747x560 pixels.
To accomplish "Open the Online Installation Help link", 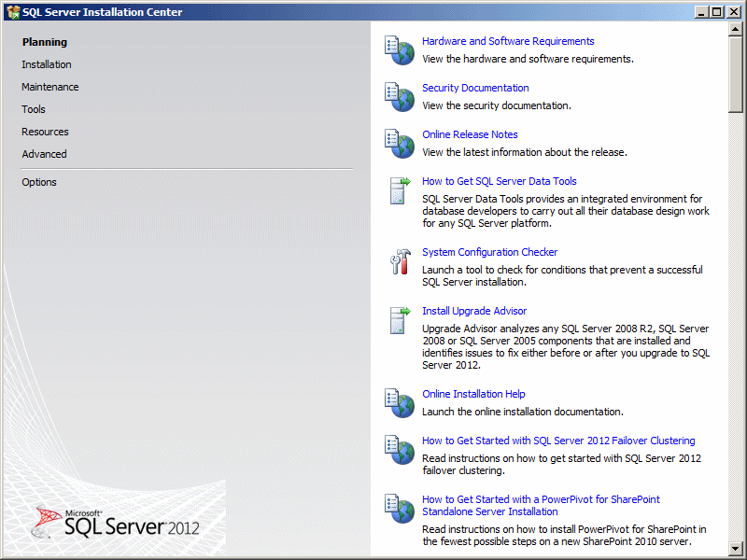I will click(473, 394).
